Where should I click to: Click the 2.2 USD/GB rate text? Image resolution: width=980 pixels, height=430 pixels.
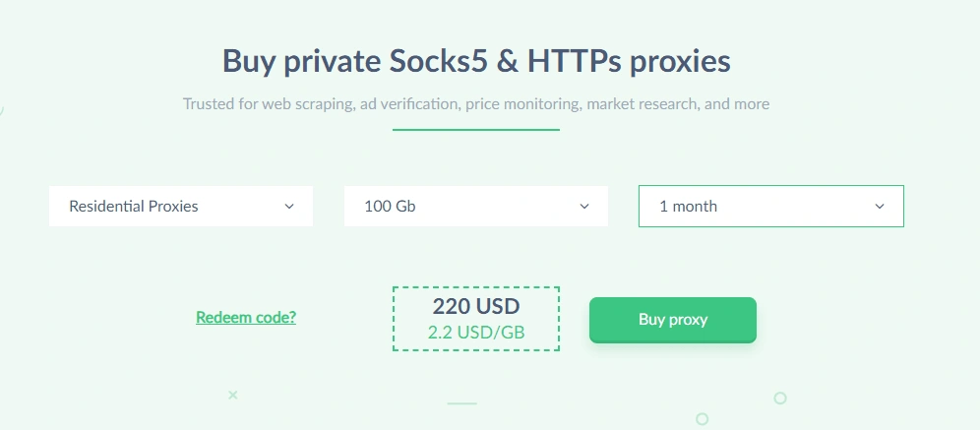point(476,333)
